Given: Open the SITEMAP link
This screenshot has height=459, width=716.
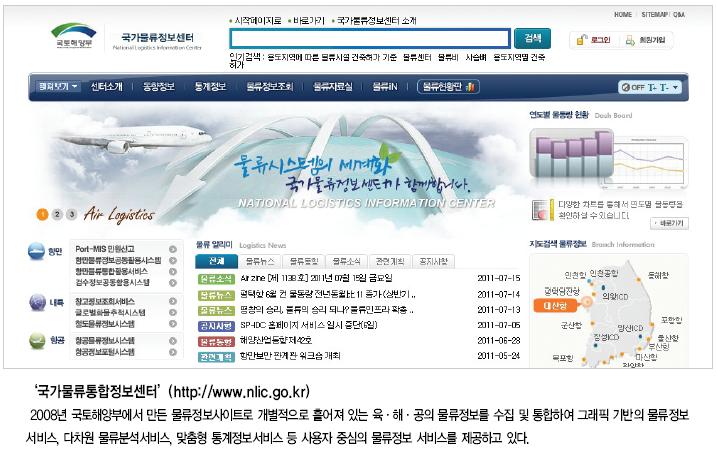Looking at the screenshot, I should 654,15.
